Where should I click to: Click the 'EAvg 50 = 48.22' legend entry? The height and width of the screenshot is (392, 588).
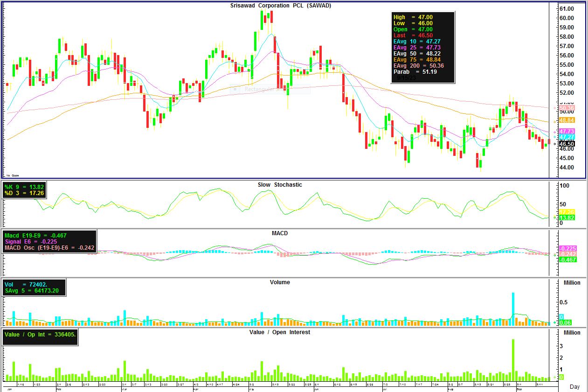point(417,54)
